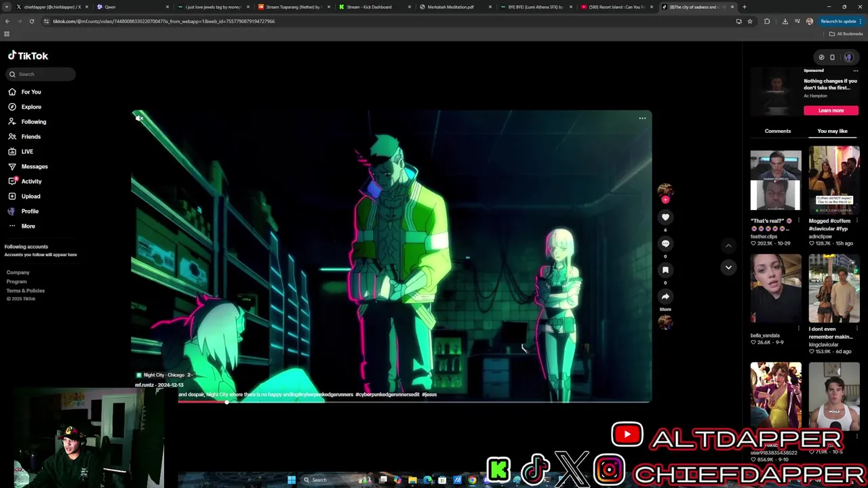
Task: Open the Windows Start menu
Action: click(x=292, y=480)
